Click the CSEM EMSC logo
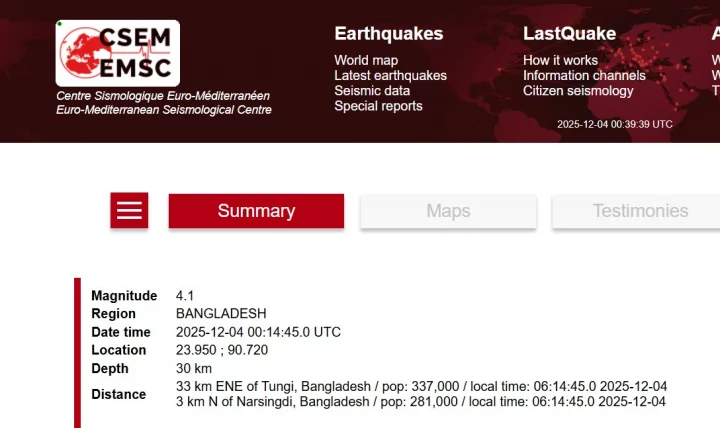 117,53
